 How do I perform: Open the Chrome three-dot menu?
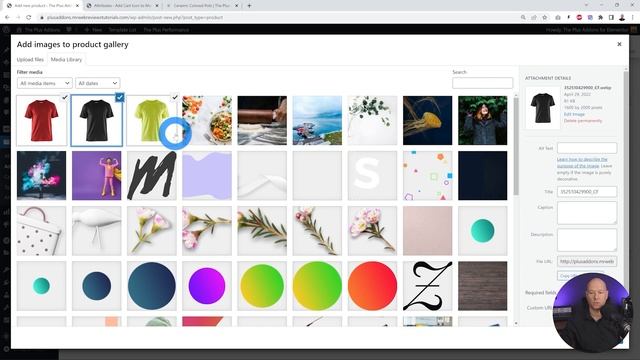(x=633, y=18)
